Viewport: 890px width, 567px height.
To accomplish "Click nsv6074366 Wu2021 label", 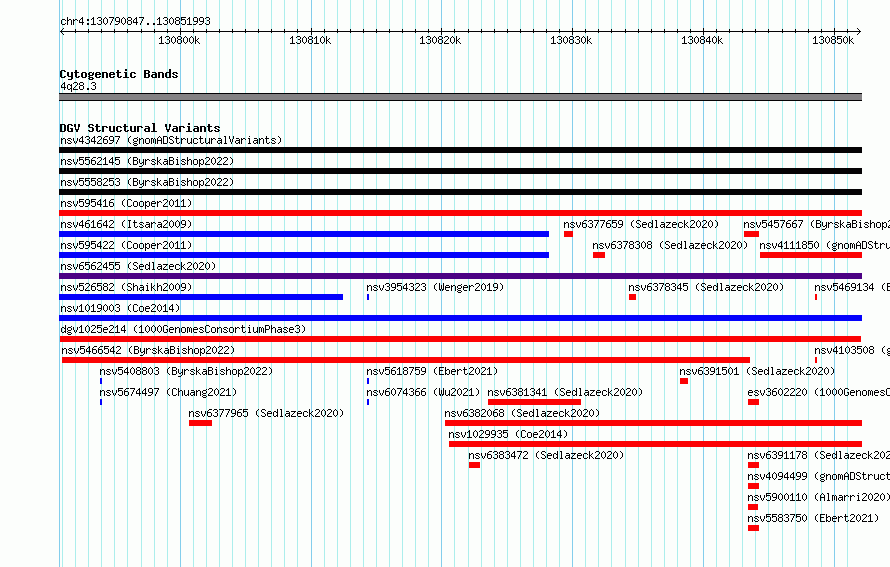I will (x=423, y=392).
